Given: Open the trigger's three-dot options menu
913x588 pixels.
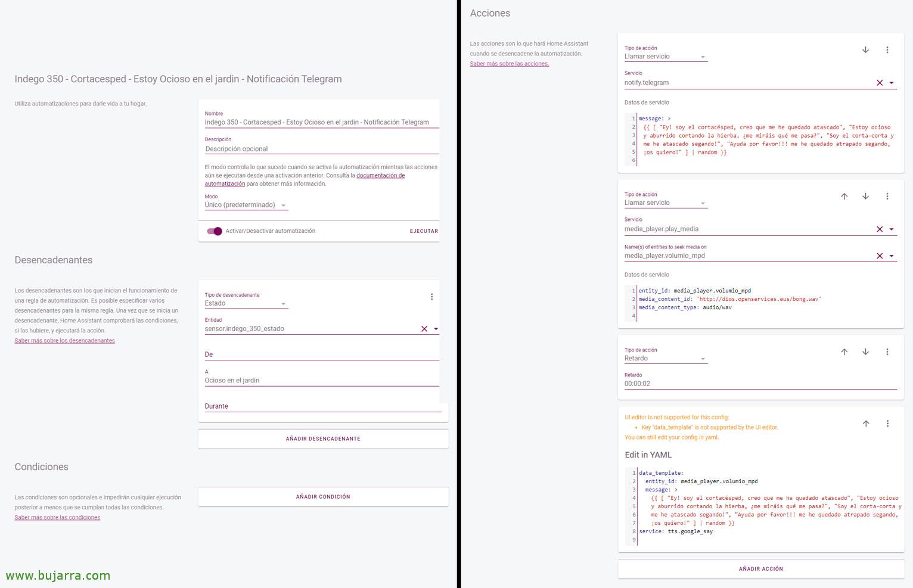Looking at the screenshot, I should pyautogui.click(x=431, y=297).
